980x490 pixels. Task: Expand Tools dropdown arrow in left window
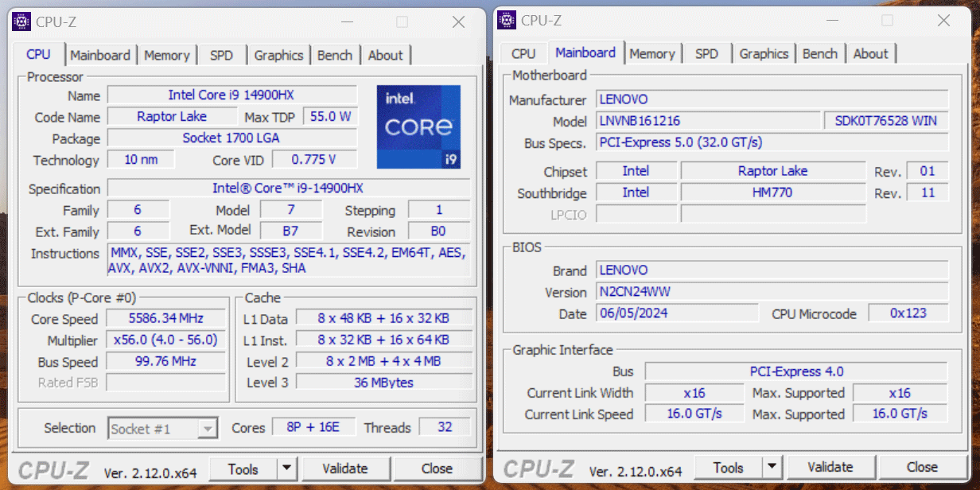287,469
